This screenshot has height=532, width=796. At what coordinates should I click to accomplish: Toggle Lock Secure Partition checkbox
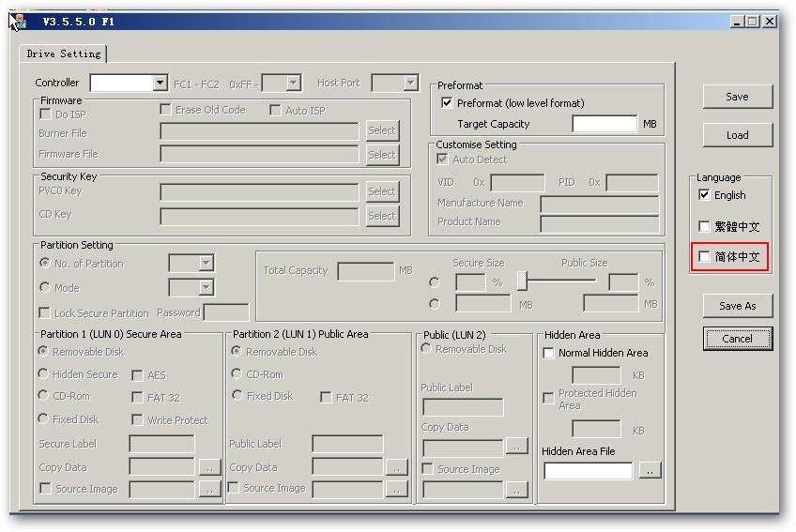(x=45, y=312)
